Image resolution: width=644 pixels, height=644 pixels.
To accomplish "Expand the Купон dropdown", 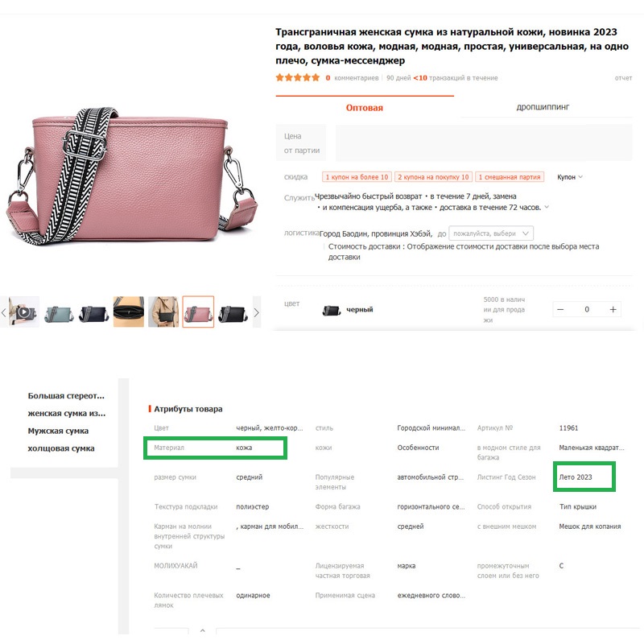I will click(570, 177).
